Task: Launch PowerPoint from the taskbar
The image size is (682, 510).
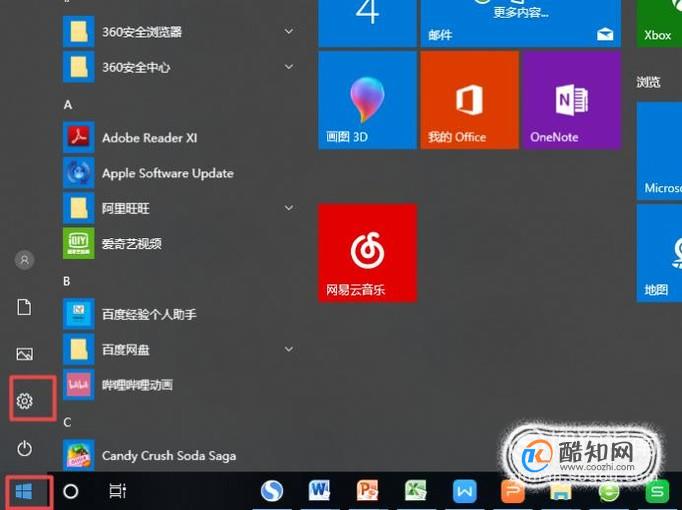Action: pyautogui.click(x=368, y=491)
